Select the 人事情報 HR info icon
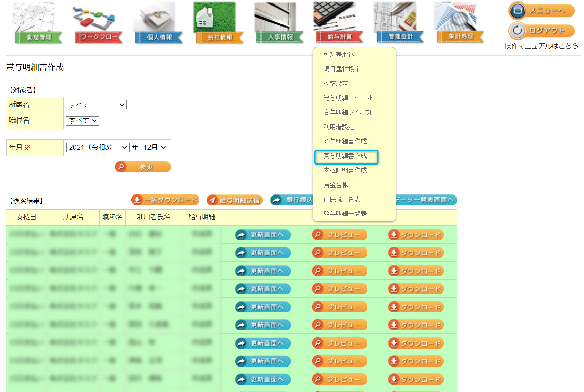584x392 pixels. 280,23
